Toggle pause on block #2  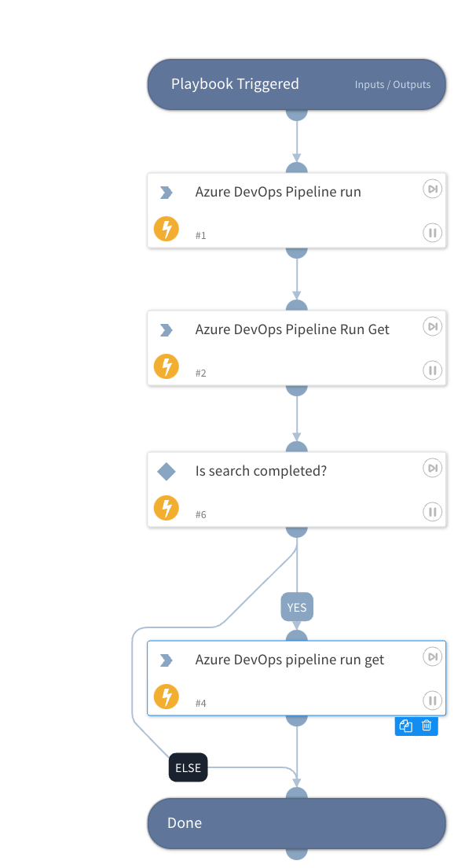432,370
